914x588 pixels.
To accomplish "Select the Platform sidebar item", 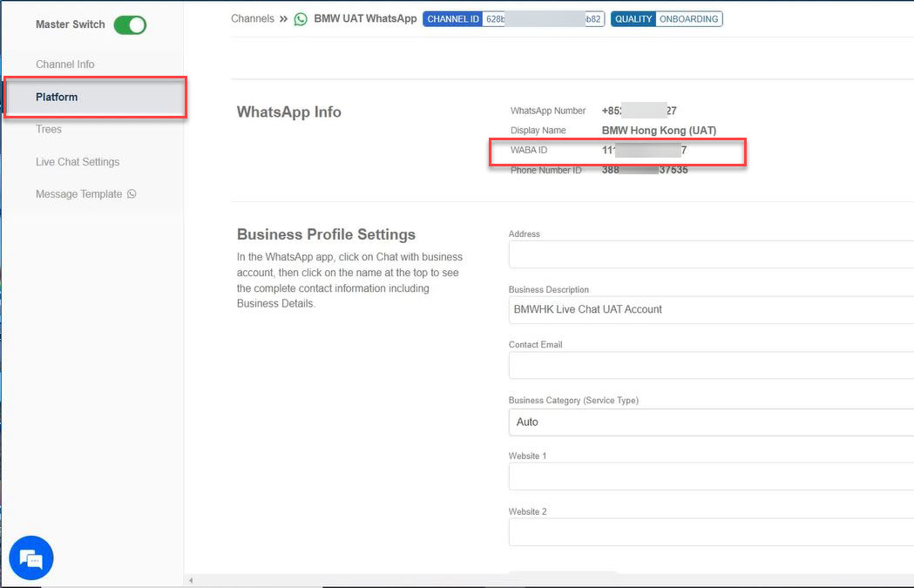I will tap(95, 97).
